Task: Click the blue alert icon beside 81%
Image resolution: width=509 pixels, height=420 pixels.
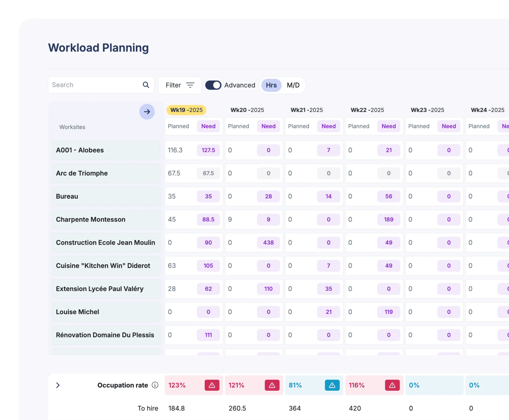Action: tap(332, 385)
